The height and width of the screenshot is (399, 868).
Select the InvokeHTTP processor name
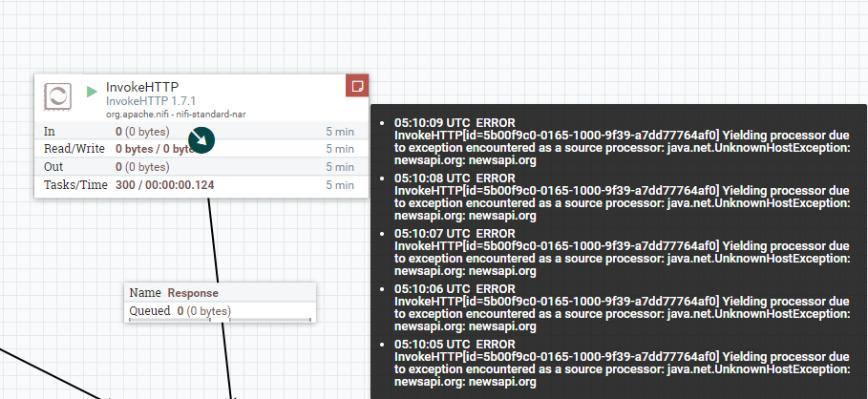[142, 88]
